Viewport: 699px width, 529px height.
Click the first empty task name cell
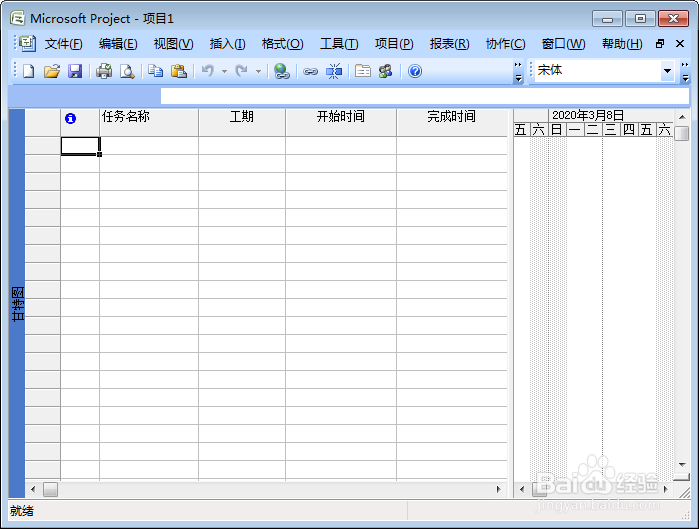149,146
